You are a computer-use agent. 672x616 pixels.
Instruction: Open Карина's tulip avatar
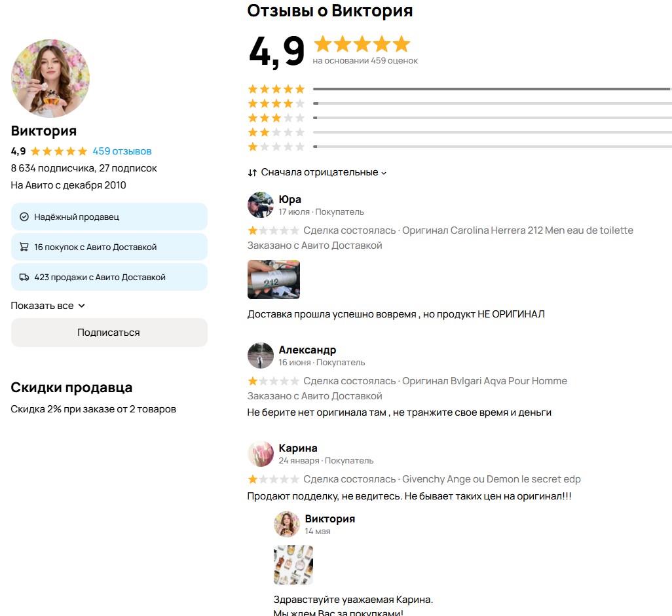(x=261, y=454)
